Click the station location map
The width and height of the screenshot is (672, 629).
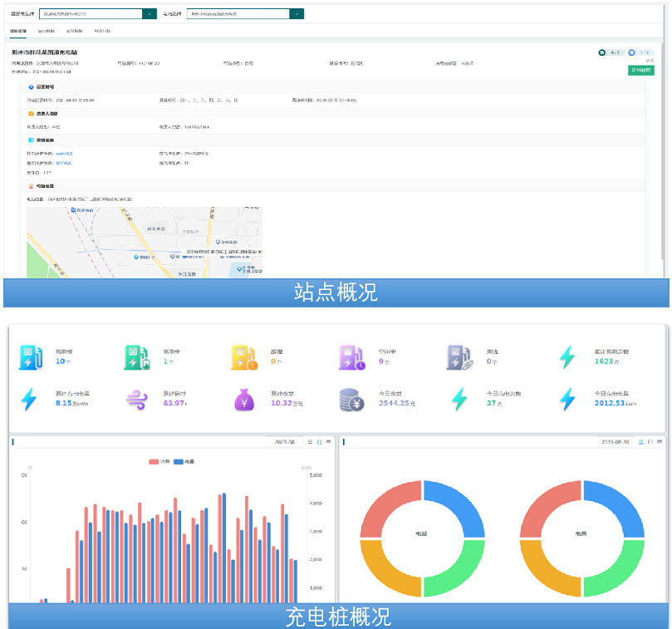click(x=144, y=241)
